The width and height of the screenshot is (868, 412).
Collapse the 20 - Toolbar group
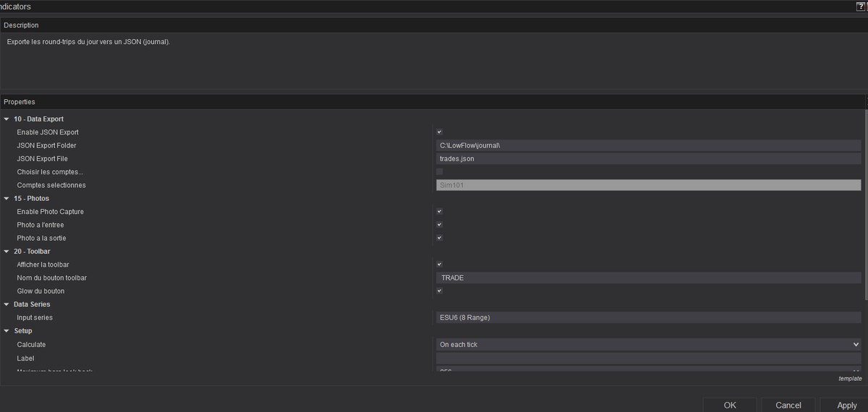point(7,252)
